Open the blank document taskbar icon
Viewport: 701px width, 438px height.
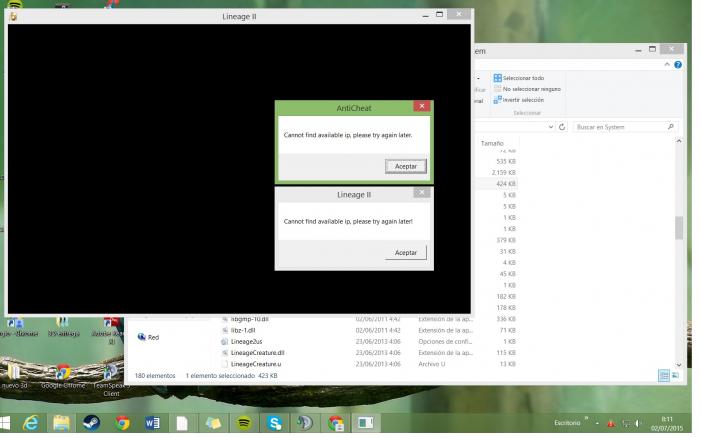(x=182, y=423)
